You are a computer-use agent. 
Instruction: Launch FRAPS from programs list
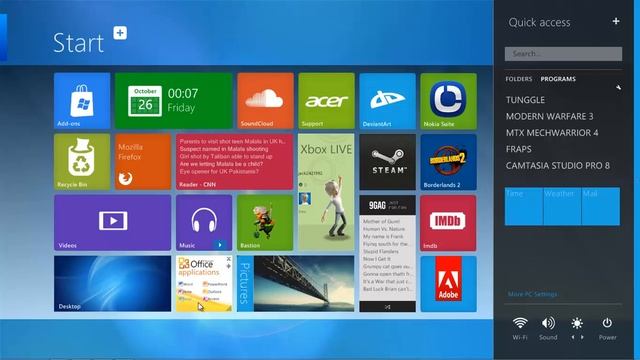point(518,149)
